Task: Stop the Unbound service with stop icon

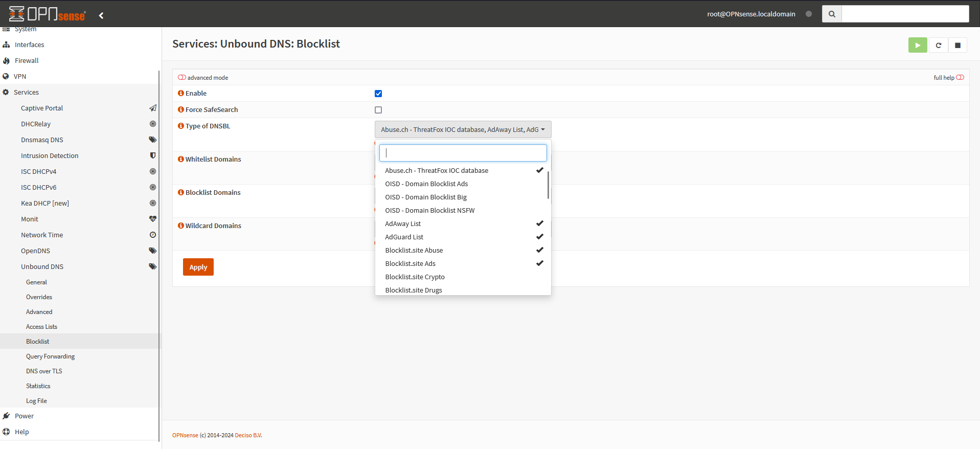Action: click(958, 45)
